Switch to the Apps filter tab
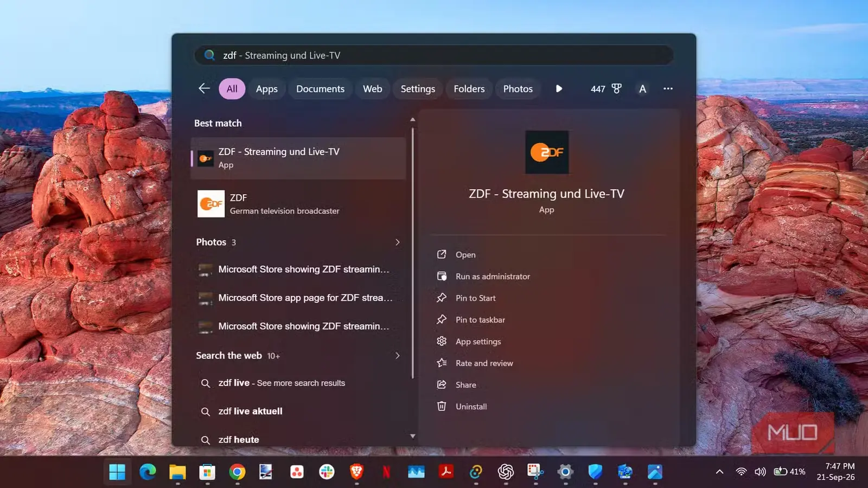 (x=267, y=89)
